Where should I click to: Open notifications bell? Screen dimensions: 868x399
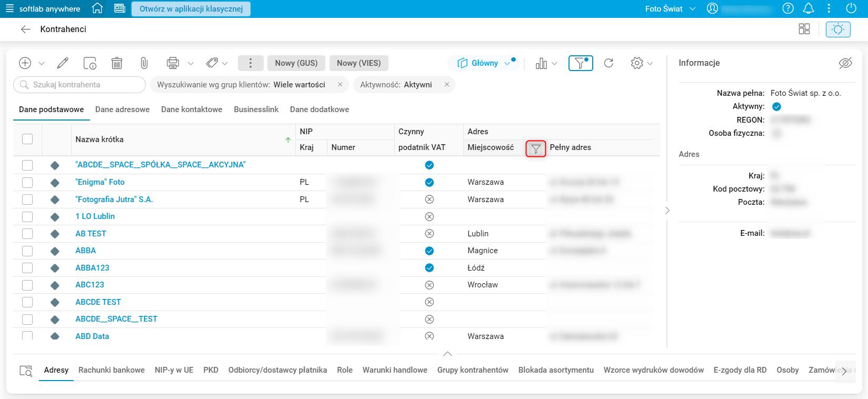(x=809, y=8)
